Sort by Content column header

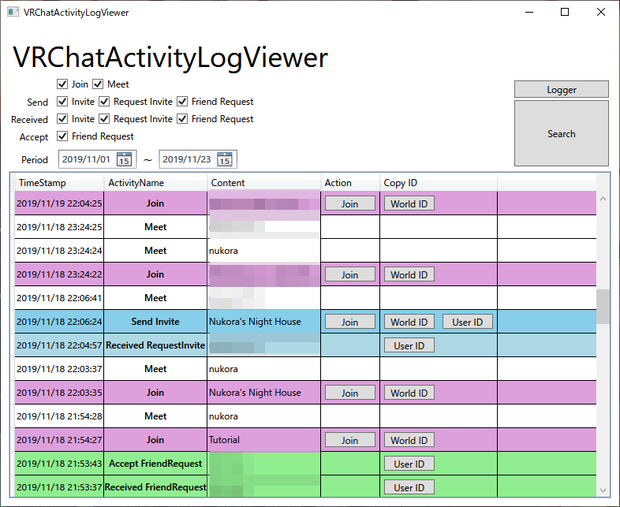(264, 183)
